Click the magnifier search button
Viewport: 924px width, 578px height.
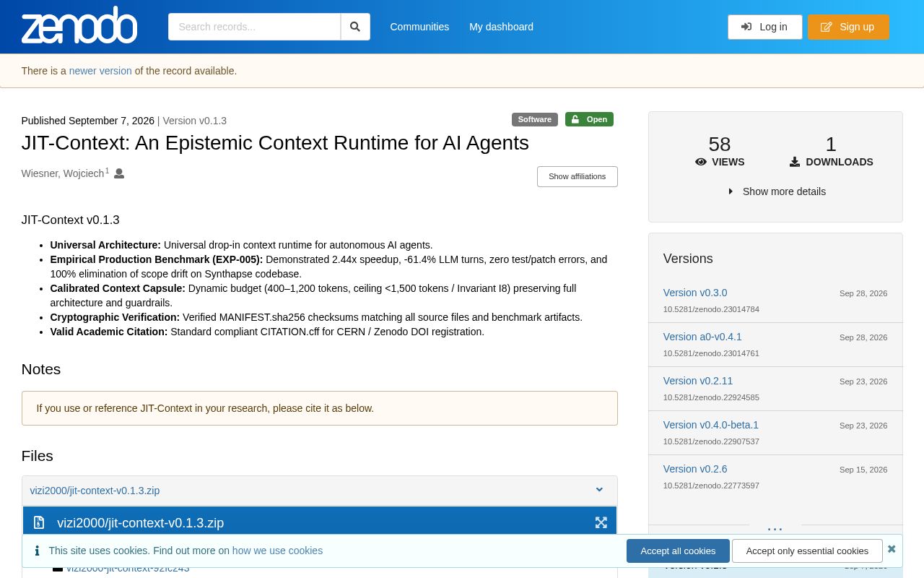355,27
